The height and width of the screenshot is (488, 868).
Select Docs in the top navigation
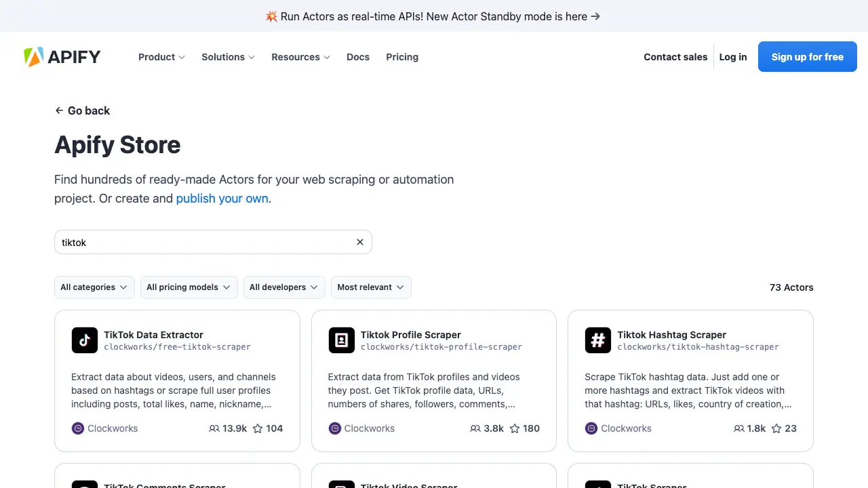click(358, 57)
